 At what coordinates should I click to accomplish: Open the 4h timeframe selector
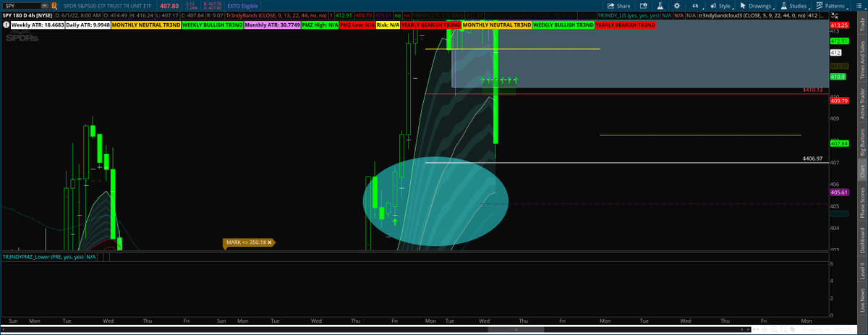click(695, 5)
